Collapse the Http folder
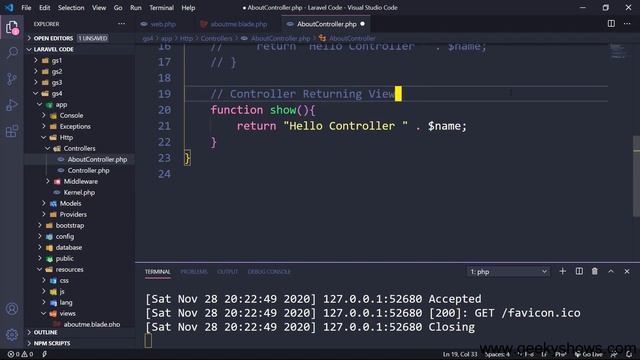This screenshot has height=360, width=640. click(80, 138)
